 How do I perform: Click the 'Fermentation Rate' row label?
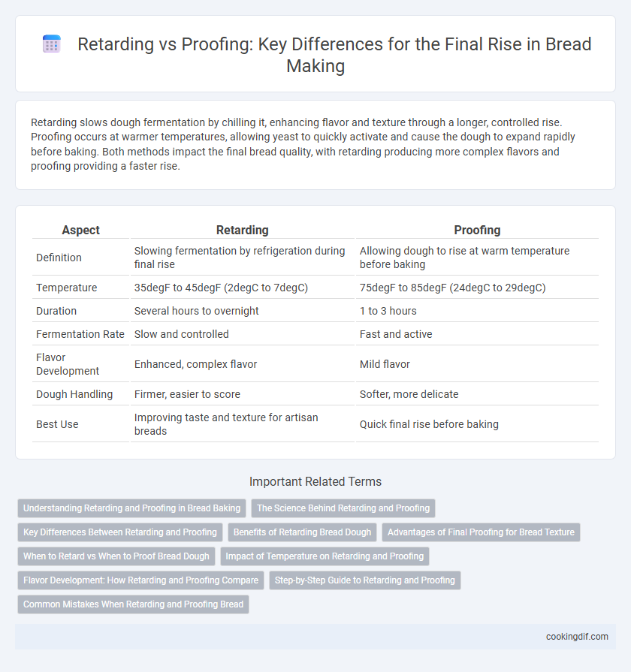click(x=80, y=334)
